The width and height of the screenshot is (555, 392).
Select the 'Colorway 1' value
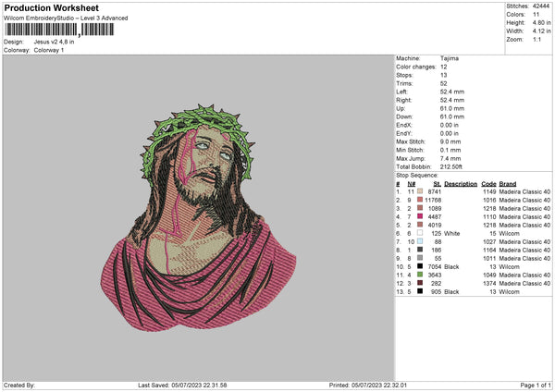pos(49,50)
